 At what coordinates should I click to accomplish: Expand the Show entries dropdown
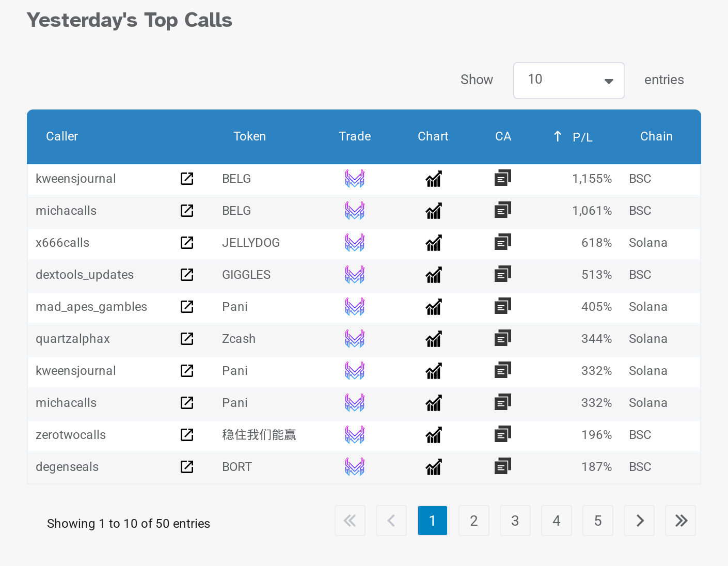568,81
